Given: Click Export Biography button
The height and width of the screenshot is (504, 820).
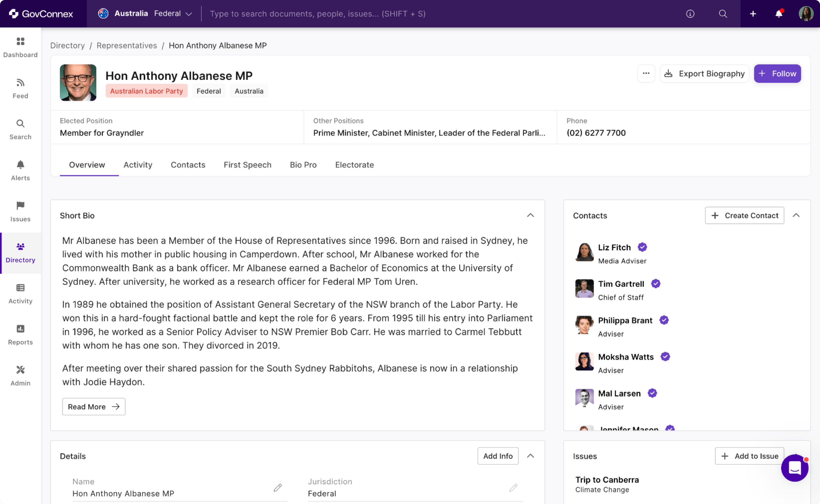Looking at the screenshot, I should (704, 73).
